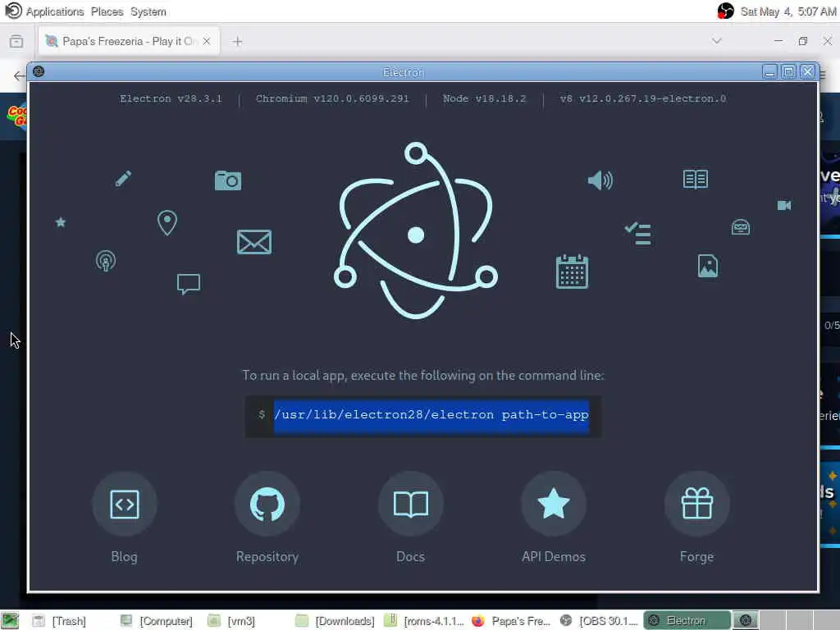The image size is (840, 630).
Task: Click the clock Sat May 4, 5:07 AM
Action: 788,11
